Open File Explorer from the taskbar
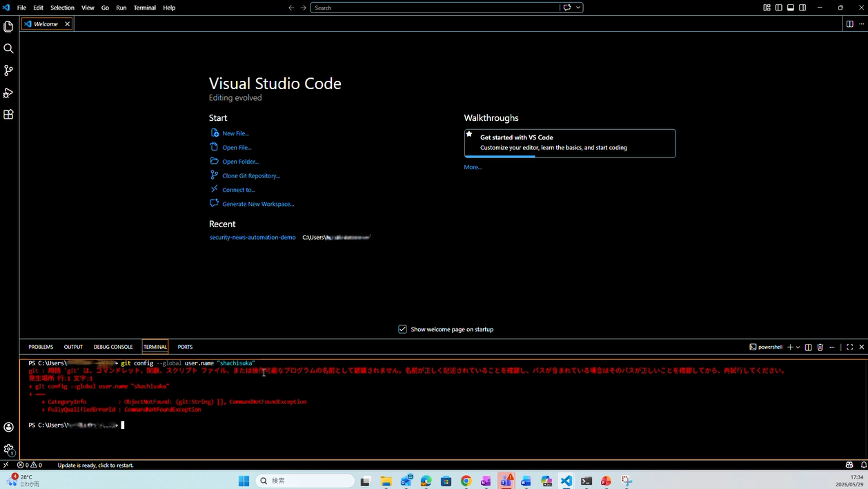 coord(386,481)
